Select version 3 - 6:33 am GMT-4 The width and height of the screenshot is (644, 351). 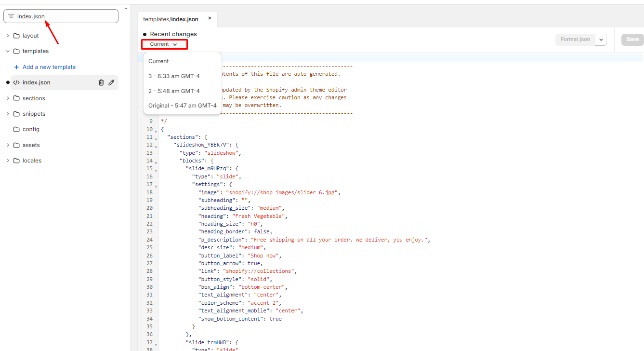click(173, 76)
